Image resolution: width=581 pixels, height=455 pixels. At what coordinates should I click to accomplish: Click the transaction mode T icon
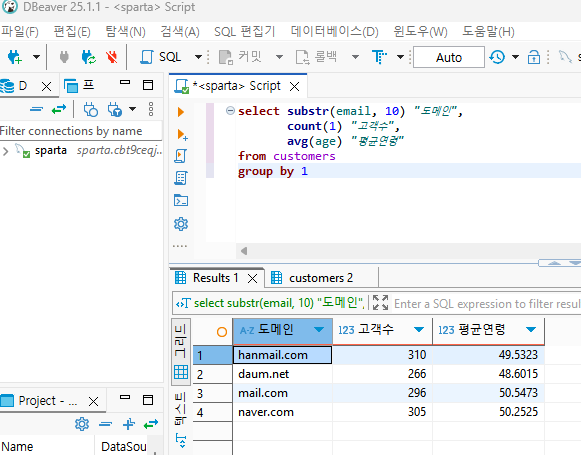(x=379, y=57)
